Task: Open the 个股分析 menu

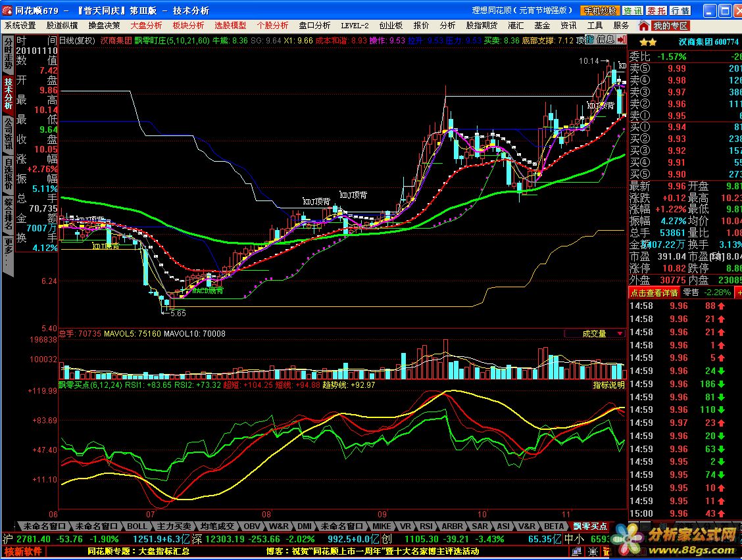Action: tap(272, 26)
